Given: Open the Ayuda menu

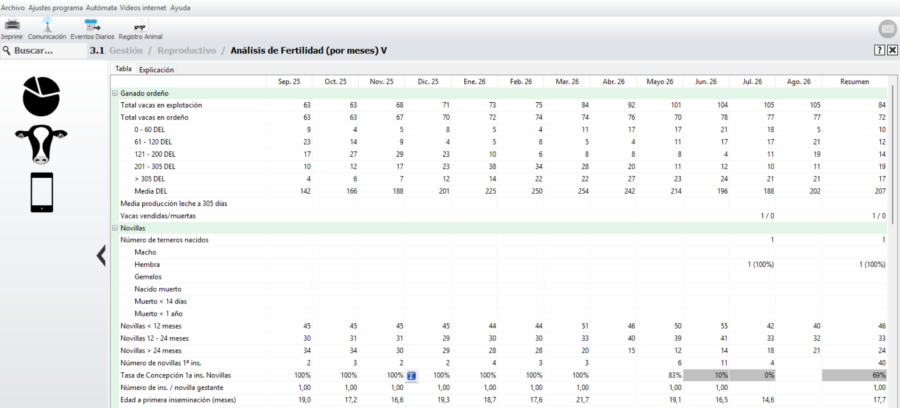Looking at the screenshot, I should click(x=180, y=8).
